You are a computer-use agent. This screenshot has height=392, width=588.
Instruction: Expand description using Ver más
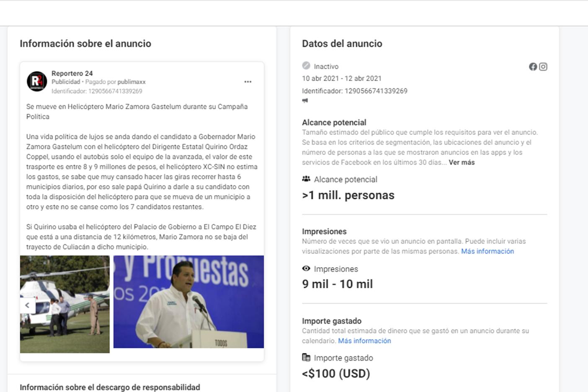pyautogui.click(x=461, y=162)
